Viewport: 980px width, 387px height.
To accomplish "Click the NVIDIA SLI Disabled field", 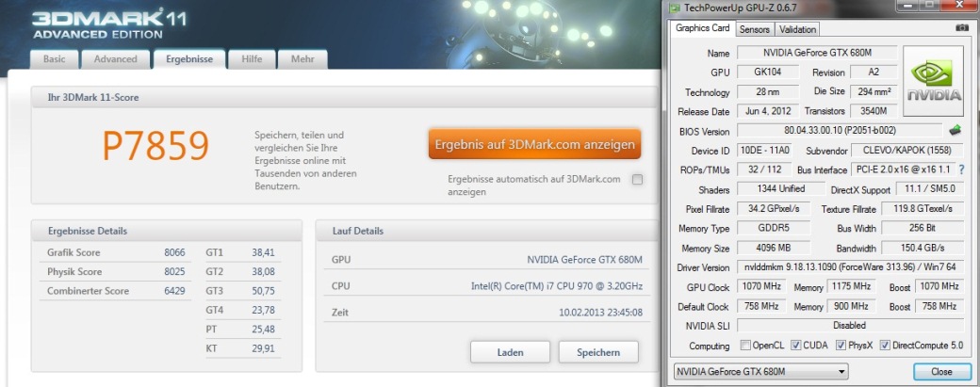I will [849, 325].
